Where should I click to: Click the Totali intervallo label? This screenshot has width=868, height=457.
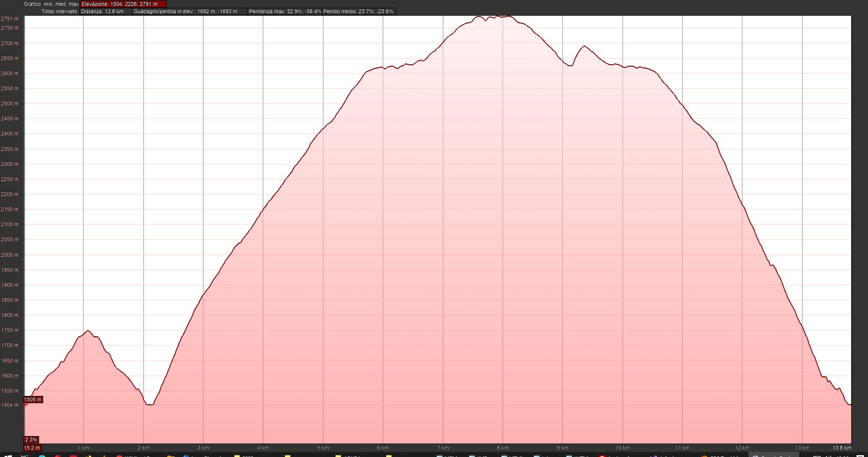click(60, 11)
